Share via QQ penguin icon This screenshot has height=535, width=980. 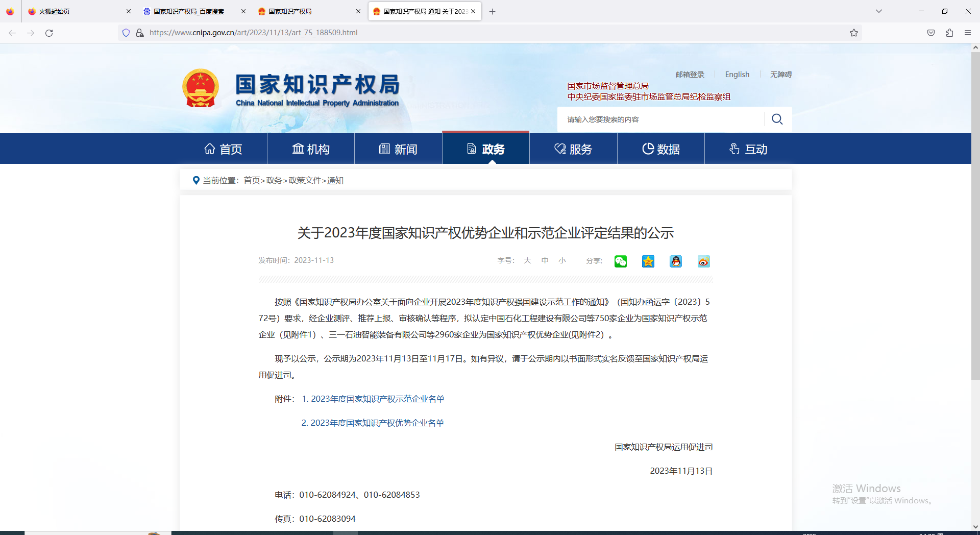point(676,261)
